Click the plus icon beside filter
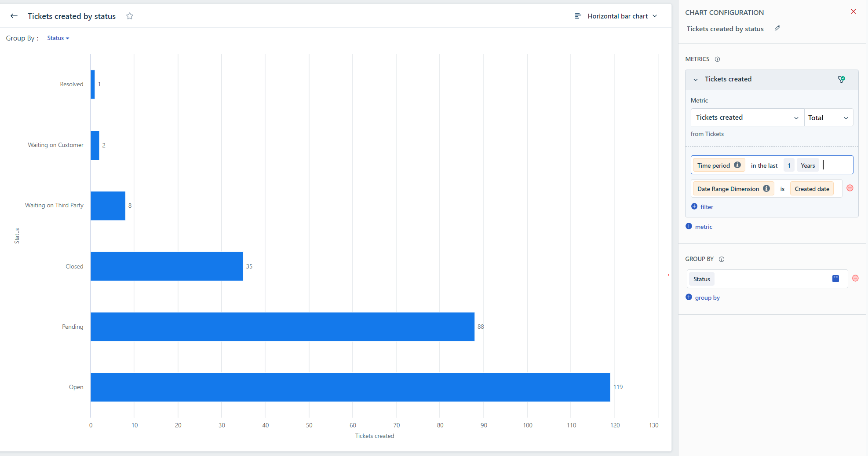 [x=694, y=206]
